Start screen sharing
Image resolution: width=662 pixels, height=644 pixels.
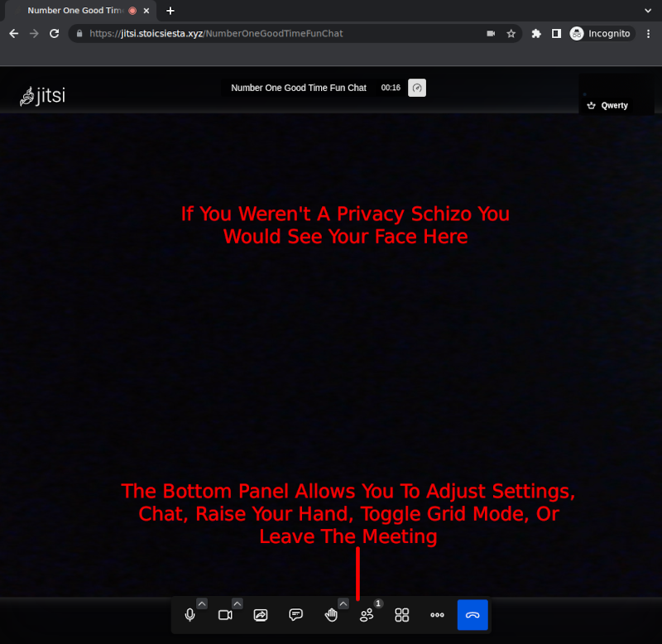[x=260, y=615]
